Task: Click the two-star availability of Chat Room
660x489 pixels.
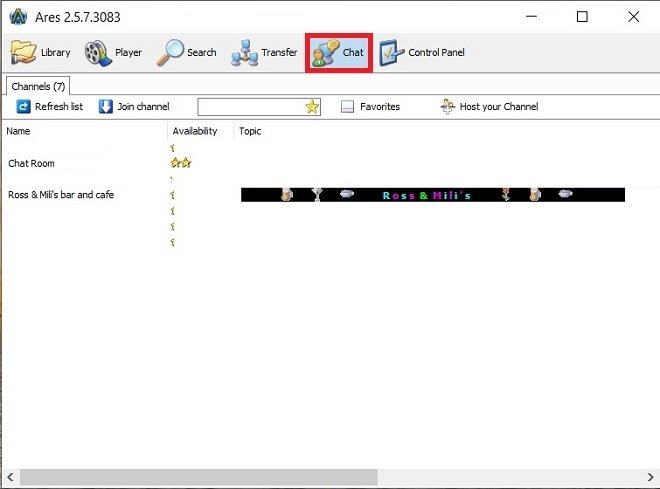Action: [181, 163]
